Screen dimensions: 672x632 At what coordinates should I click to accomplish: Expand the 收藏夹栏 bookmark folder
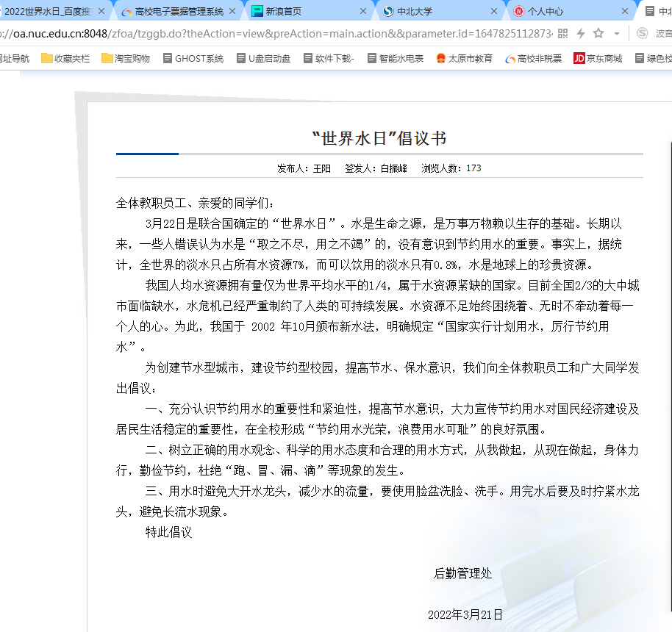pyautogui.click(x=65, y=59)
